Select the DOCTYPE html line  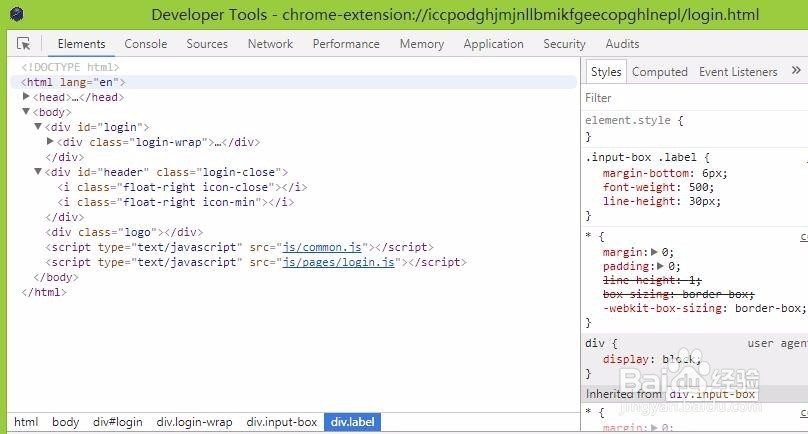(x=70, y=67)
